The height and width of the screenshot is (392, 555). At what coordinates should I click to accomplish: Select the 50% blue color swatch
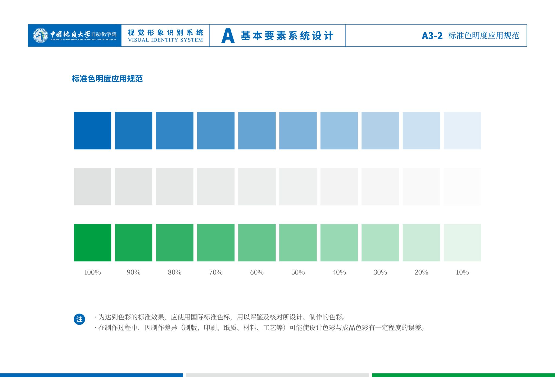tap(298, 131)
